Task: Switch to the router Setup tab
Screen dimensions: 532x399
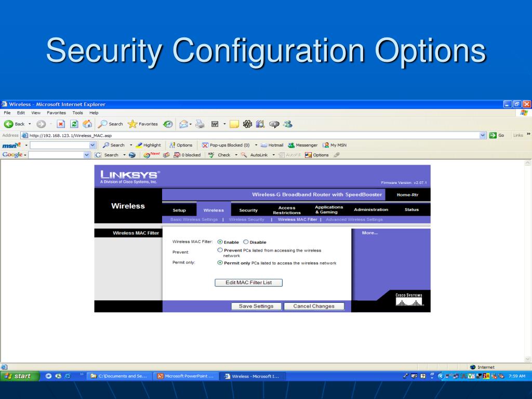Action: [x=179, y=210]
